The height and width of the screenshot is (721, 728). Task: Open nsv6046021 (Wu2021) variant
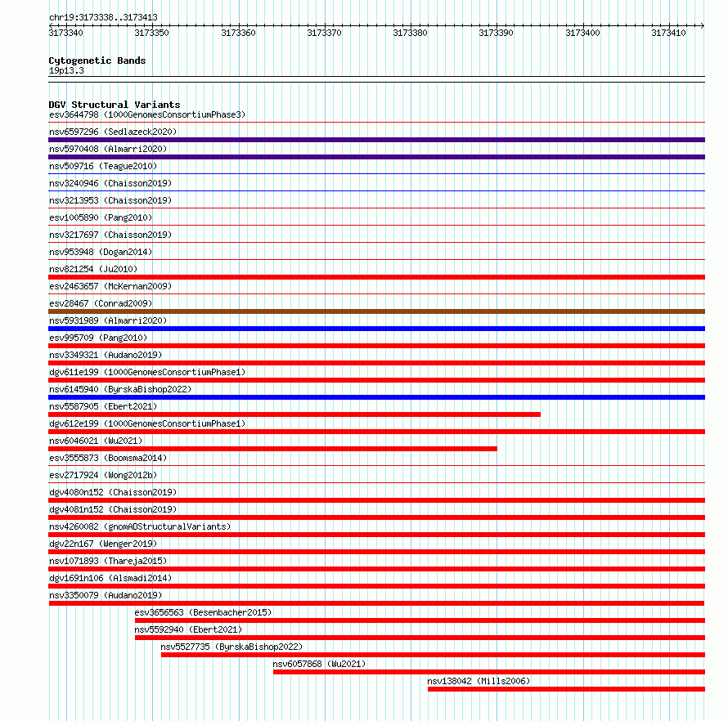point(96,441)
